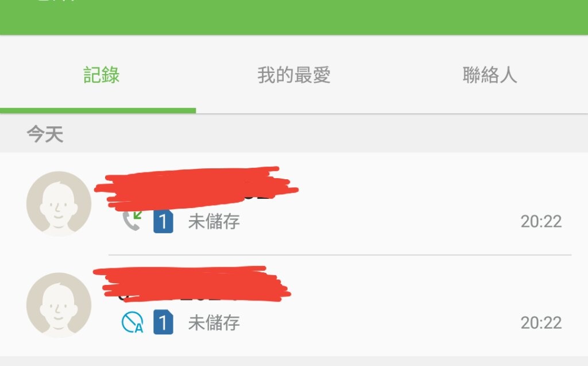Click the 20:22 time on first call

541,221
